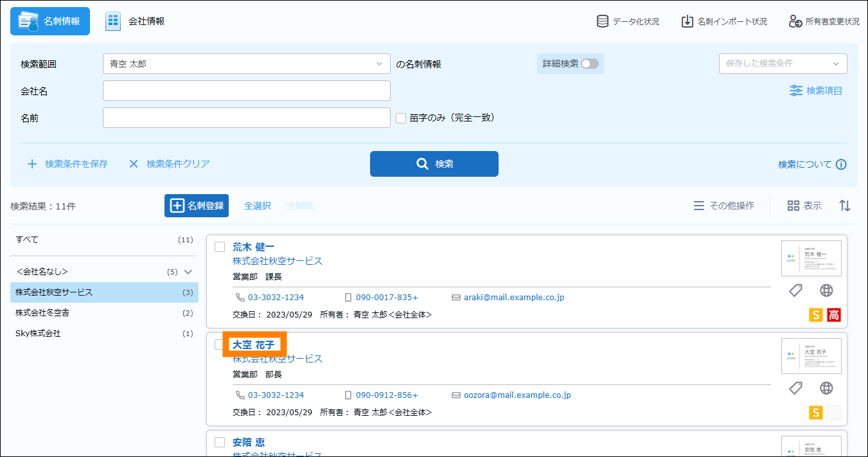868x457 pixels.
Task: Expand the ＜会社名なし＞ group
Action: coord(188,272)
